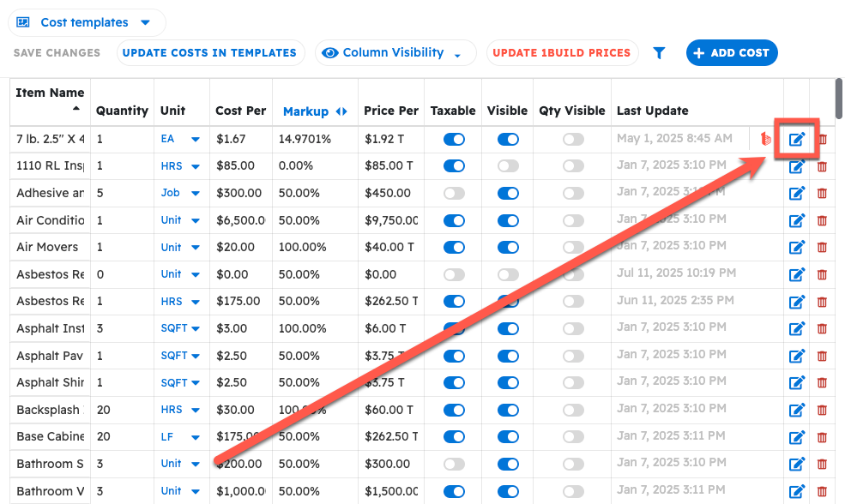Click Update 1Build Prices button
Screen dimensions: 845x504
point(561,53)
